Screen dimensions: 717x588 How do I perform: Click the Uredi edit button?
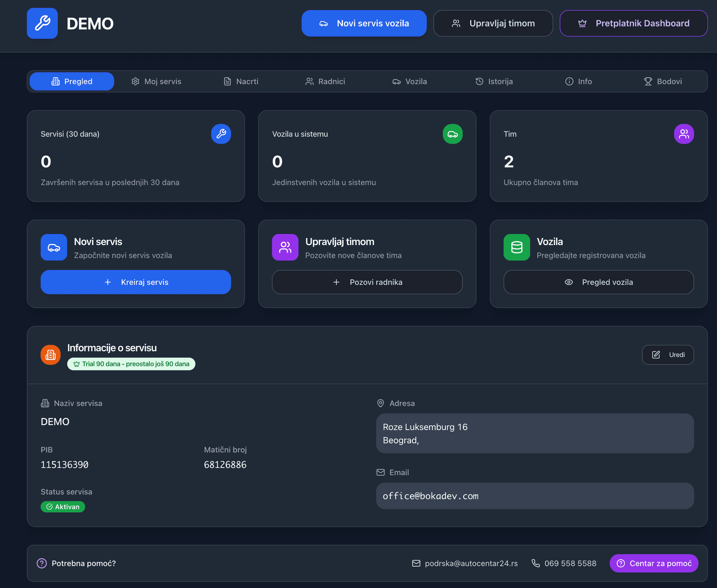[668, 354]
